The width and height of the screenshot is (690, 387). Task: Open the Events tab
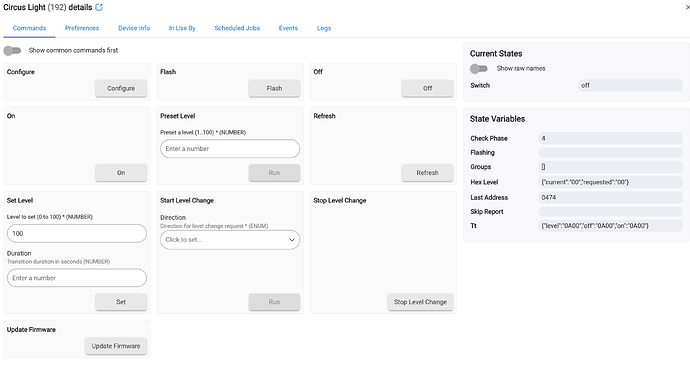288,28
